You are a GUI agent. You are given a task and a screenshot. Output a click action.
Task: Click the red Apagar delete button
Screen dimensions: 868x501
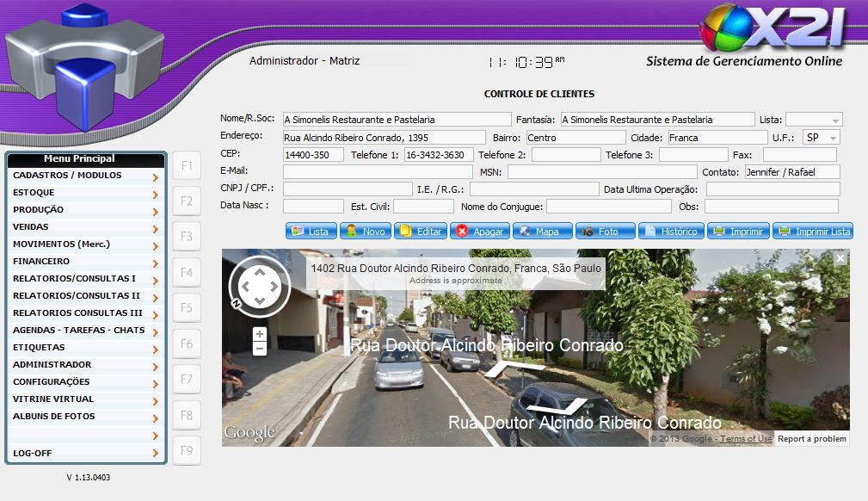pyautogui.click(x=480, y=232)
